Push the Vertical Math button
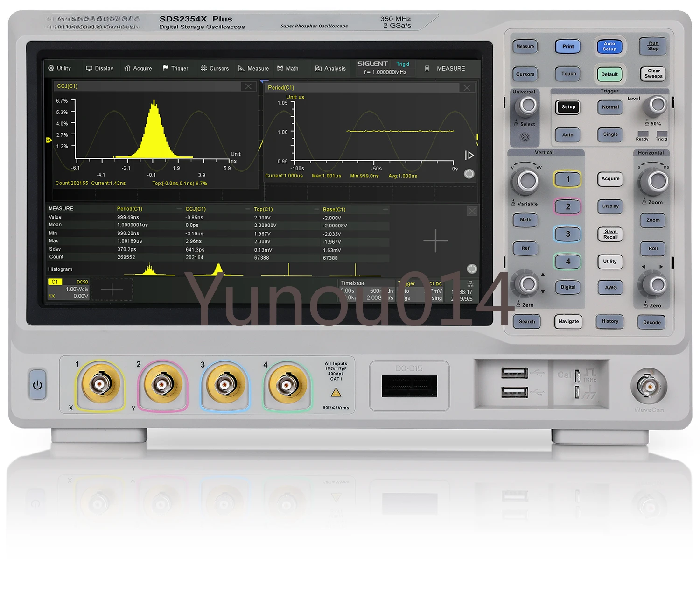The image size is (700, 594). coord(525,220)
